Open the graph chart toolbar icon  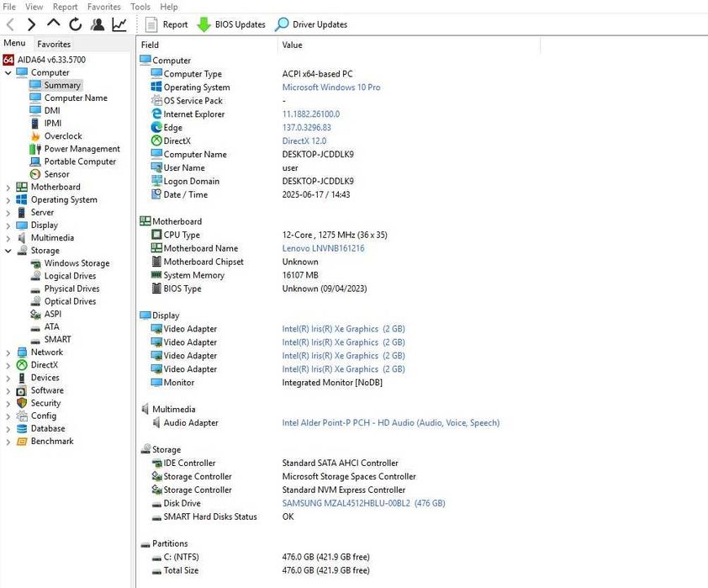click(119, 24)
